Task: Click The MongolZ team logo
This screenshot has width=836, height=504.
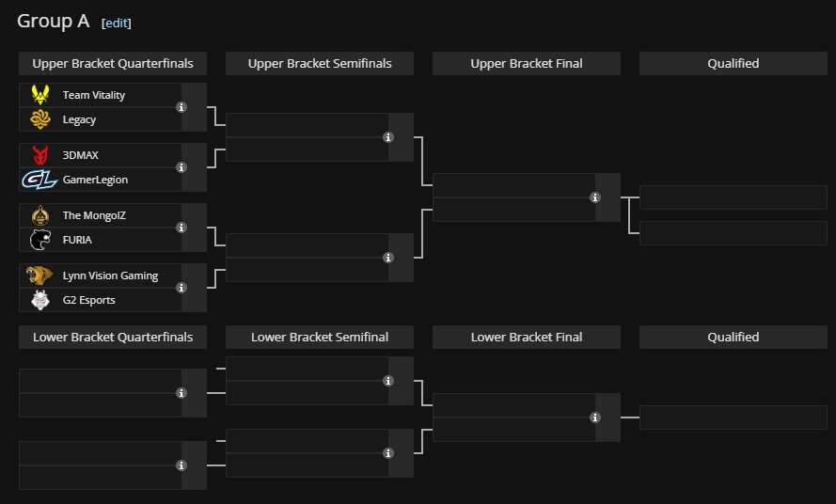Action: (x=40, y=215)
